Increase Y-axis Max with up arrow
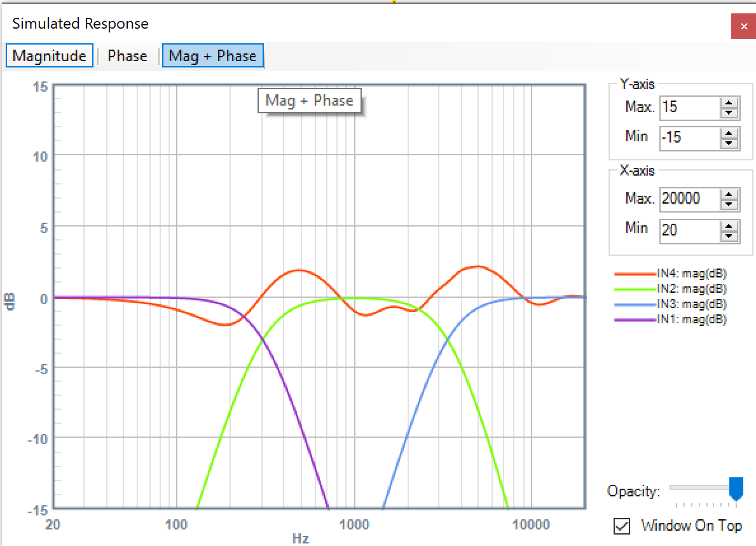The height and width of the screenshot is (546, 756). tap(729, 102)
